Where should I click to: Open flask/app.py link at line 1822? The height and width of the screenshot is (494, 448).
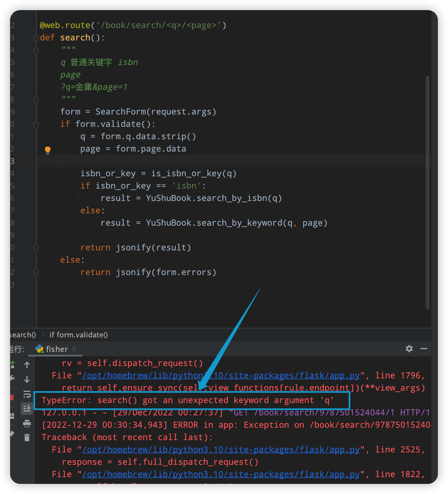tap(221, 474)
